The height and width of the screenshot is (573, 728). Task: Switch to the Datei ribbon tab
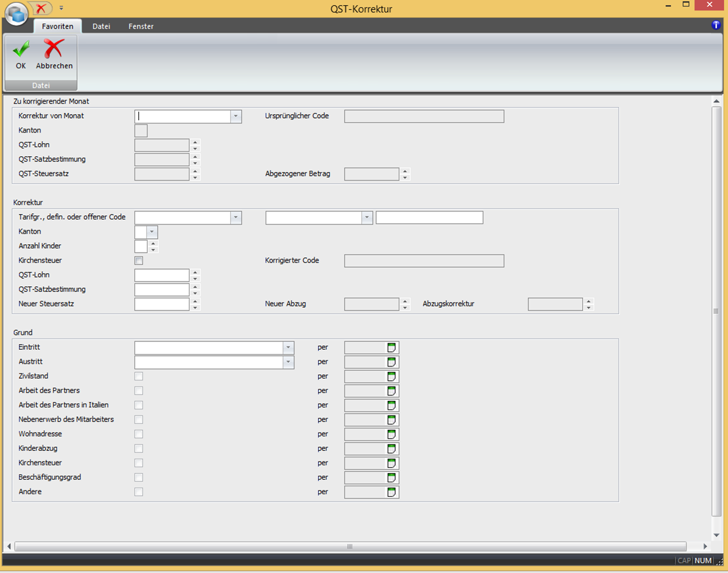(x=101, y=26)
